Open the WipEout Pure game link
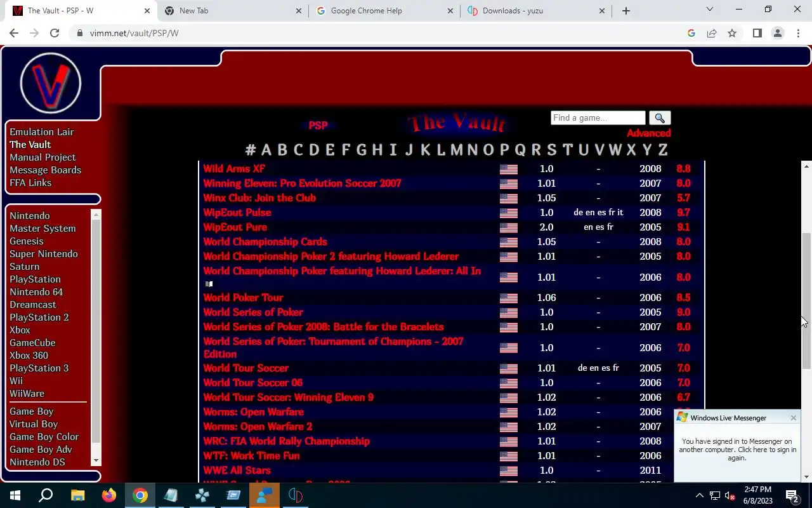The height and width of the screenshot is (508, 812). pos(235,227)
